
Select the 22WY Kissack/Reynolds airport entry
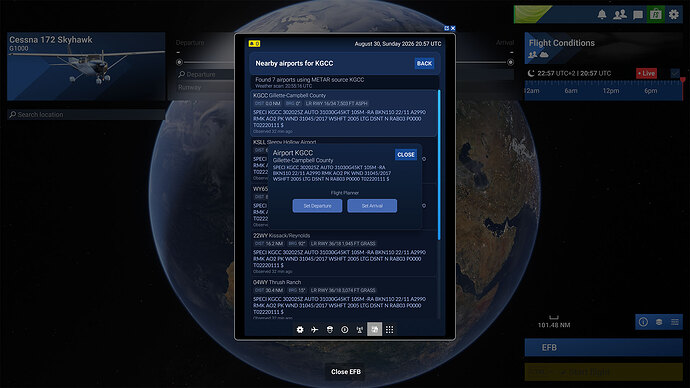[x=344, y=253]
